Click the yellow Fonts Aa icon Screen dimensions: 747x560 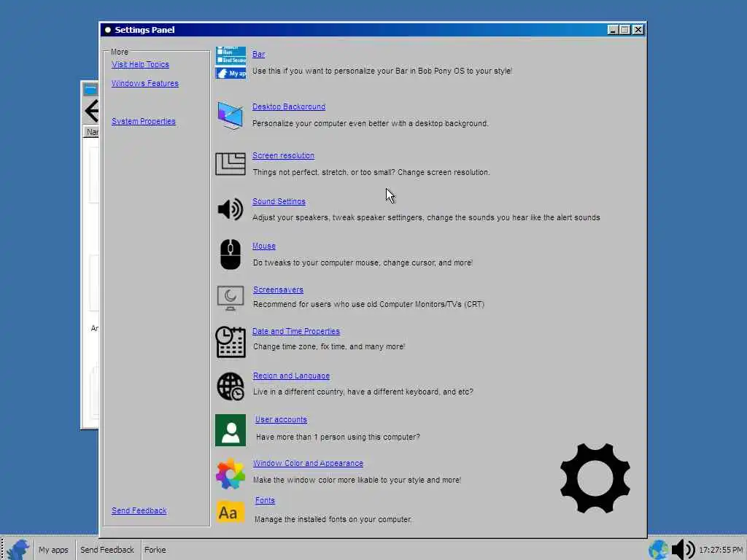point(231,512)
